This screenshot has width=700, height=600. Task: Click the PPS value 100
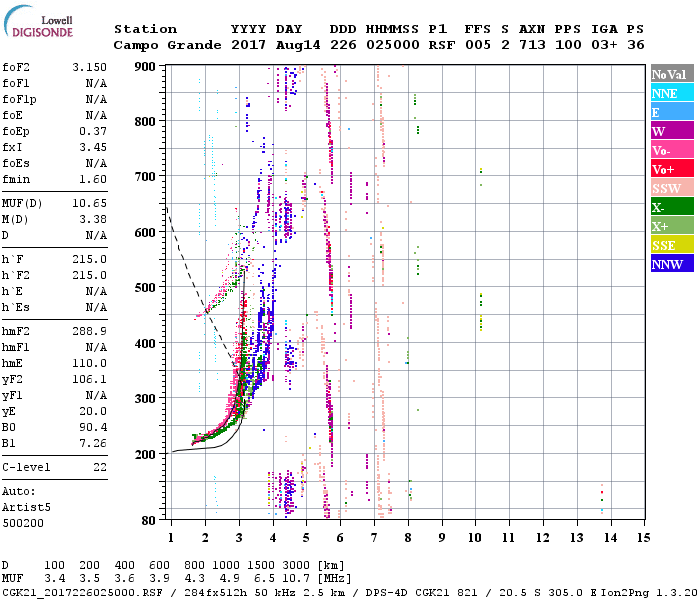[x=568, y=45]
